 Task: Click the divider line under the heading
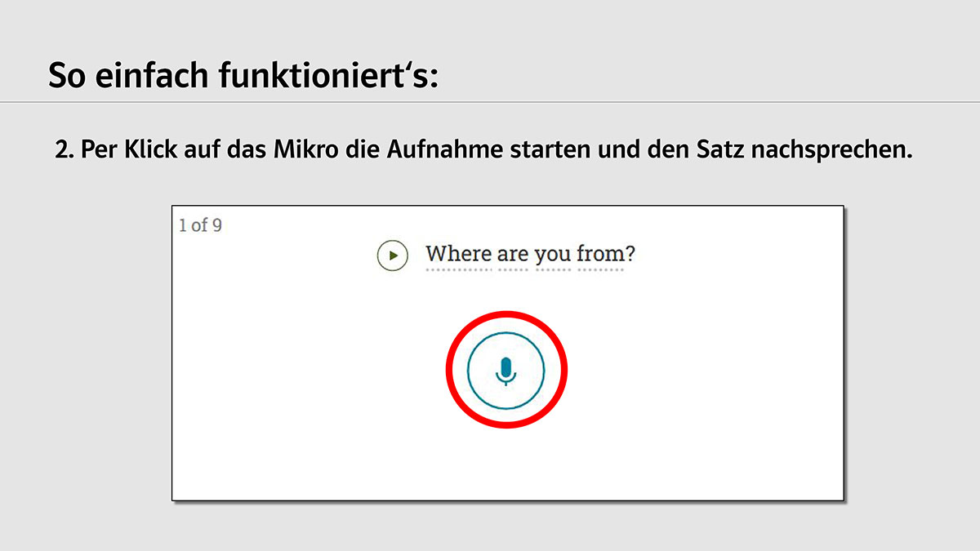(x=490, y=102)
